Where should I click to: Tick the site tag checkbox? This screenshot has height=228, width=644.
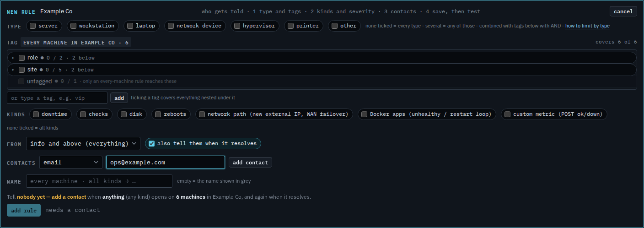pos(21,70)
